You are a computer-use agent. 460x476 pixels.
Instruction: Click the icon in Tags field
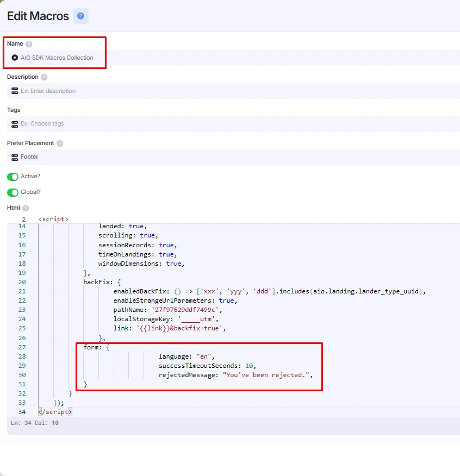pyautogui.click(x=15, y=124)
